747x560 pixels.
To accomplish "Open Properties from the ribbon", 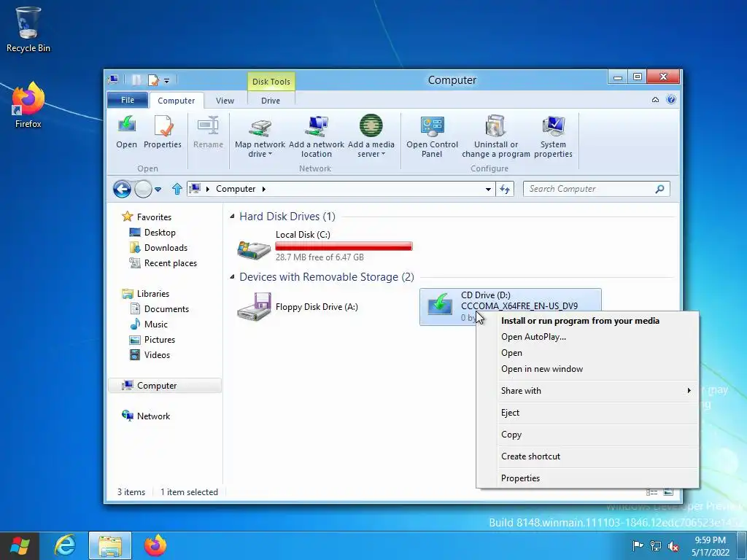I will tap(163, 133).
